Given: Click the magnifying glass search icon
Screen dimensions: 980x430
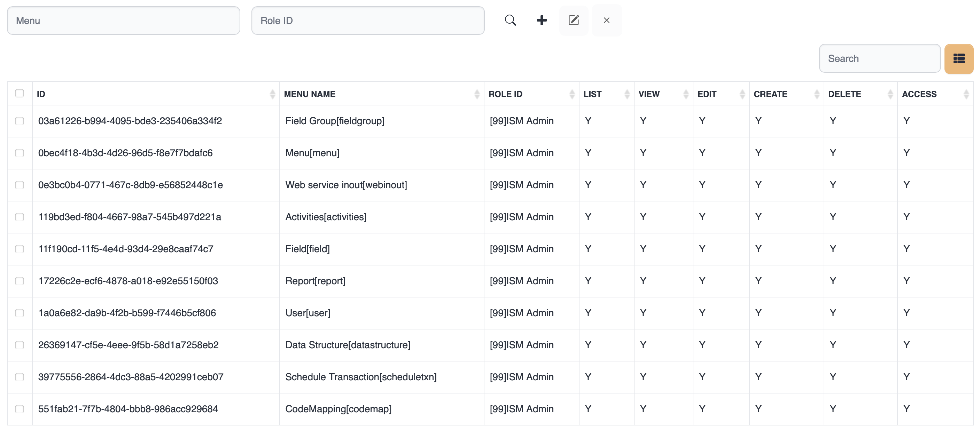Looking at the screenshot, I should point(510,21).
